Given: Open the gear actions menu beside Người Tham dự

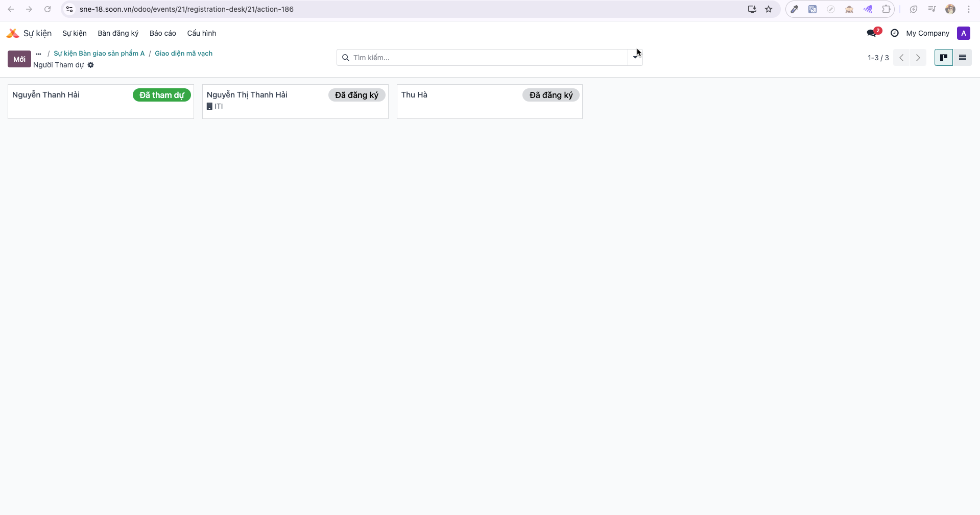Looking at the screenshot, I should pyautogui.click(x=90, y=65).
